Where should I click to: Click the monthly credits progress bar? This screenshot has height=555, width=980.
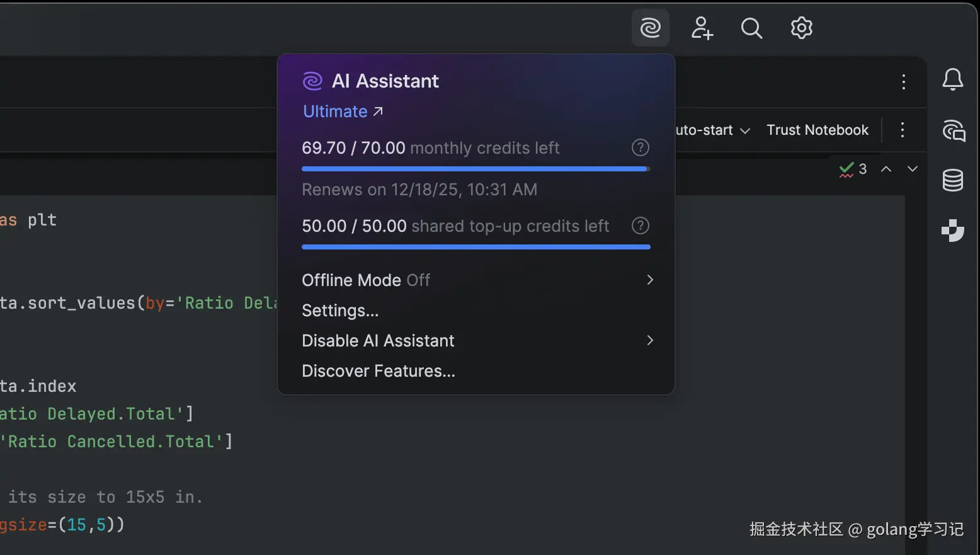point(476,169)
